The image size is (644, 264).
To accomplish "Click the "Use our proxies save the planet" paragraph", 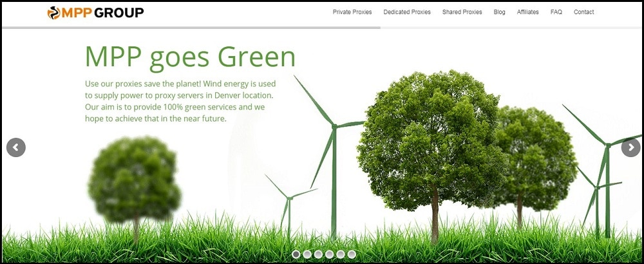I will coord(180,101).
